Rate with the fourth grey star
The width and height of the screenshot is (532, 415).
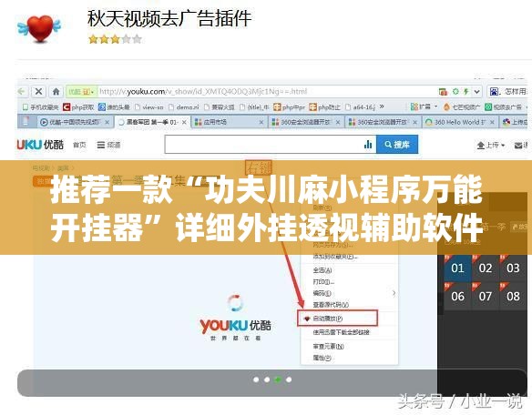pos(127,39)
